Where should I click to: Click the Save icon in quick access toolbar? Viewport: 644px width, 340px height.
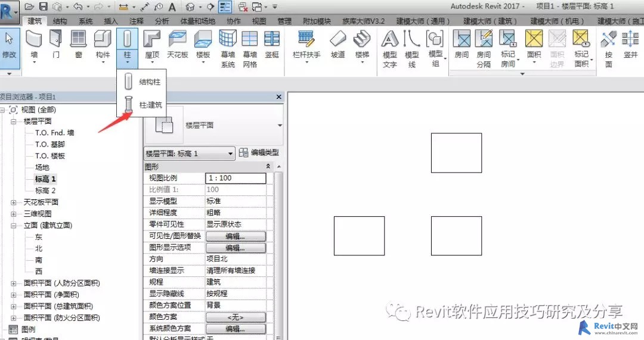[43, 7]
